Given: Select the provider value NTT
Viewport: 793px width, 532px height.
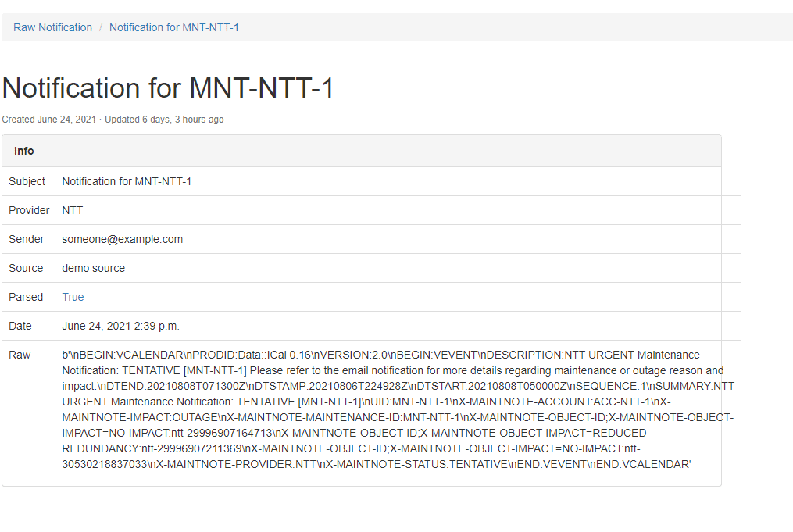Looking at the screenshot, I should (73, 210).
